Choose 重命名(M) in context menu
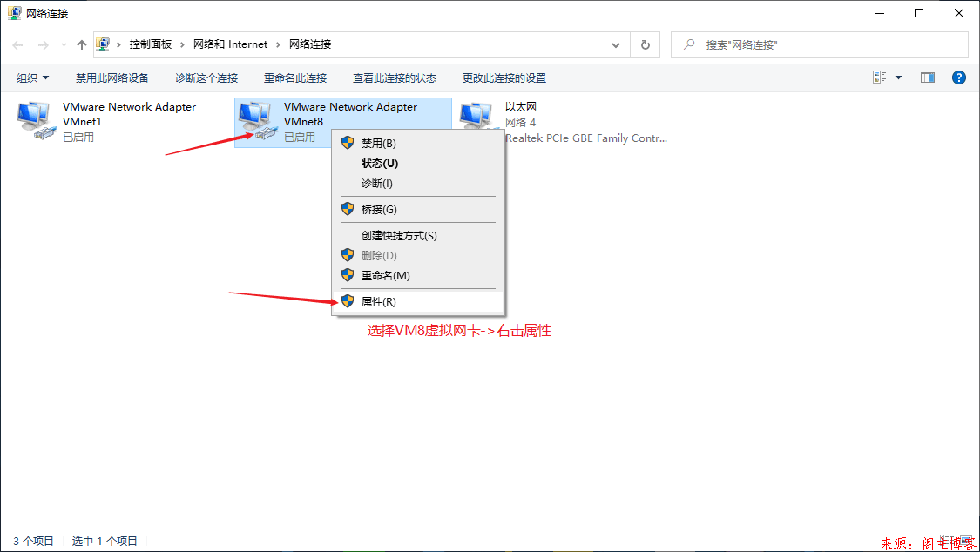Image resolution: width=980 pixels, height=552 pixels. 418,275
